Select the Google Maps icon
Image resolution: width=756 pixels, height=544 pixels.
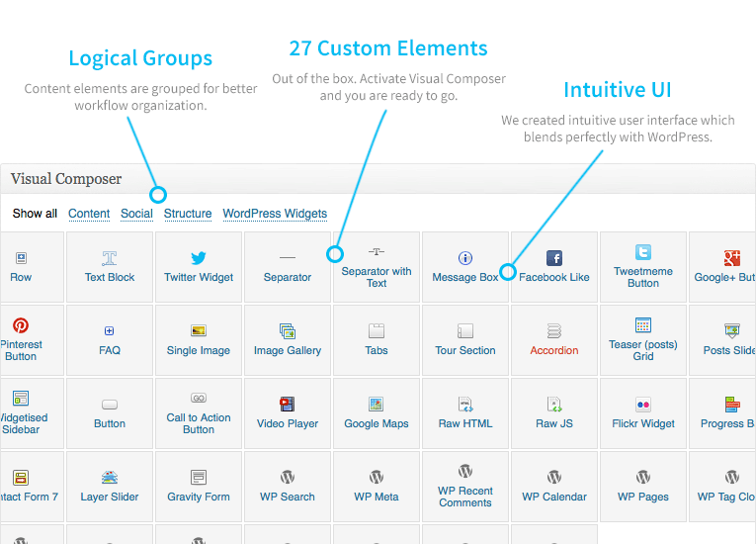click(377, 404)
